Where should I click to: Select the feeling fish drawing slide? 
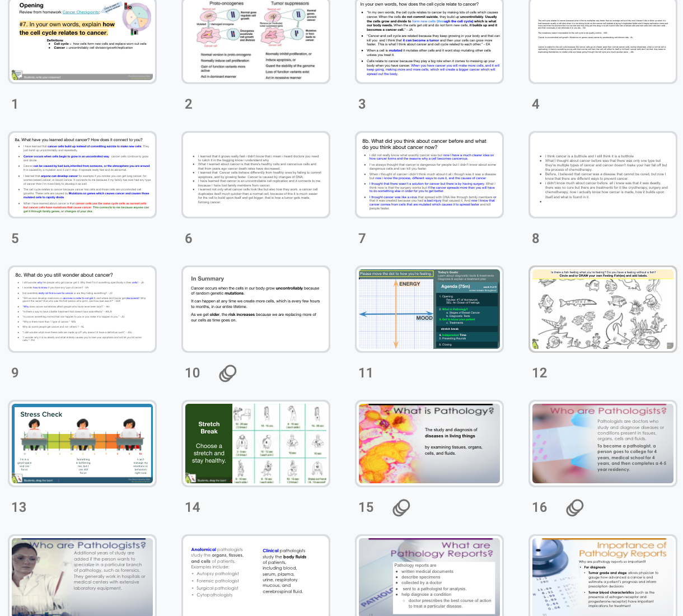(x=603, y=309)
